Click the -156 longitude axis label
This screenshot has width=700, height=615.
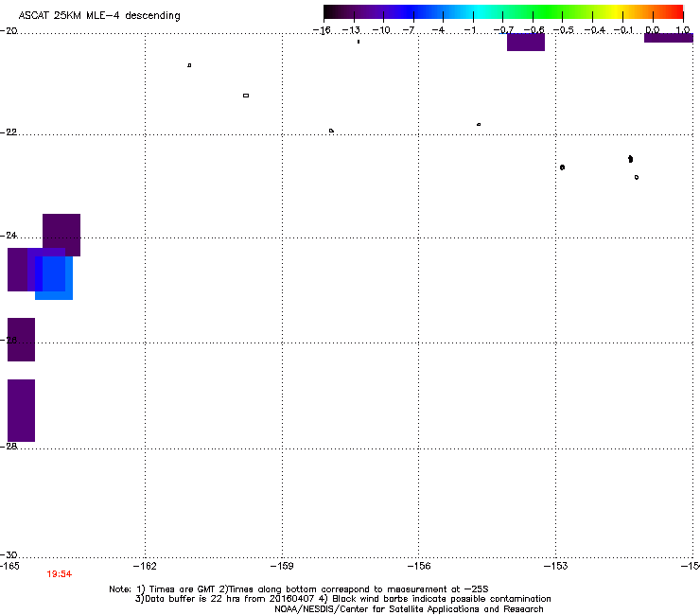point(419,566)
